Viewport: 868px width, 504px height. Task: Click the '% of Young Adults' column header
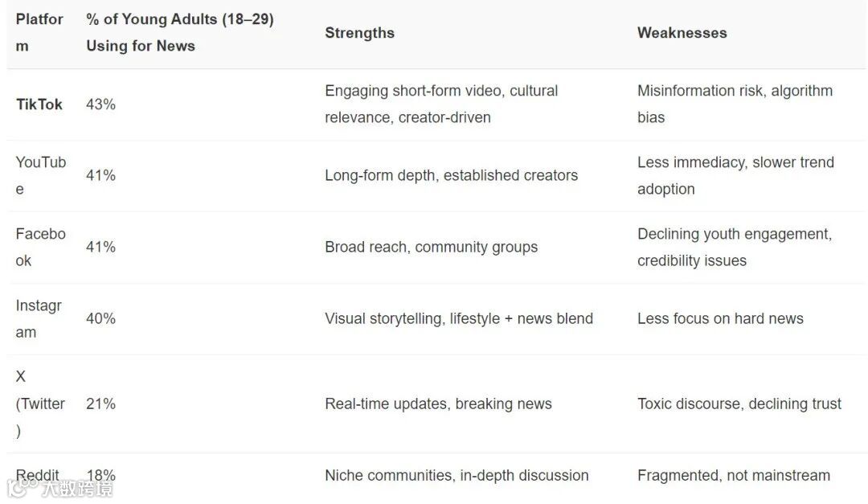180,32
